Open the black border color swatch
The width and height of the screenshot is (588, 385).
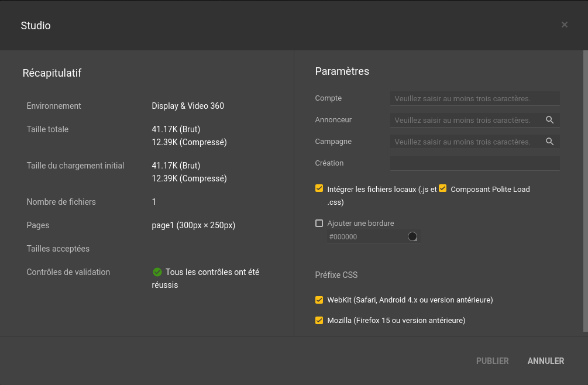(412, 236)
